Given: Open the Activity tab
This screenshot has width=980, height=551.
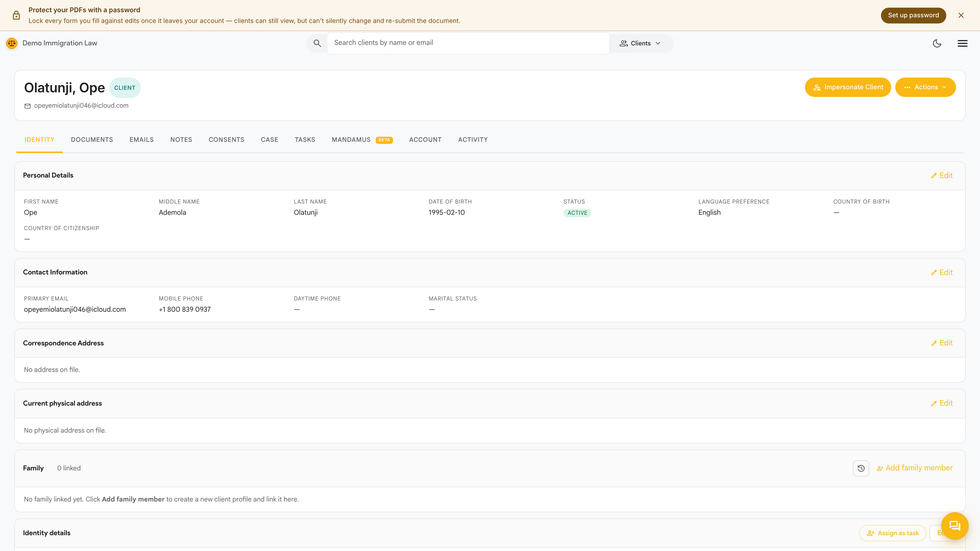Looking at the screenshot, I should (x=473, y=140).
